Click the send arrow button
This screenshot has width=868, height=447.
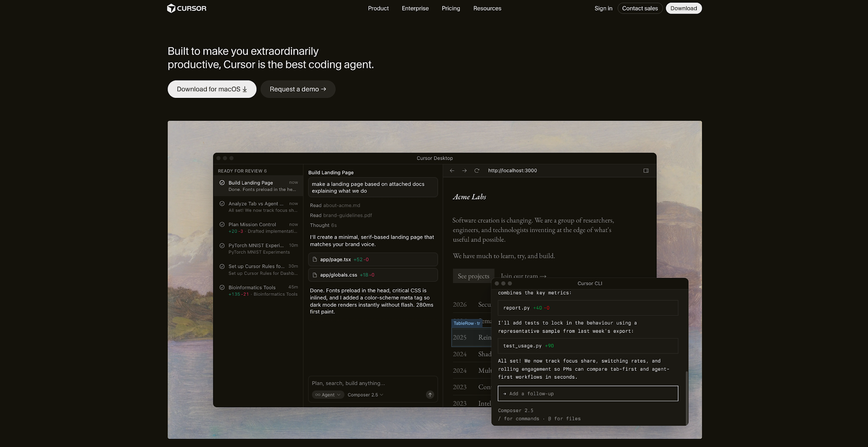tap(430, 394)
